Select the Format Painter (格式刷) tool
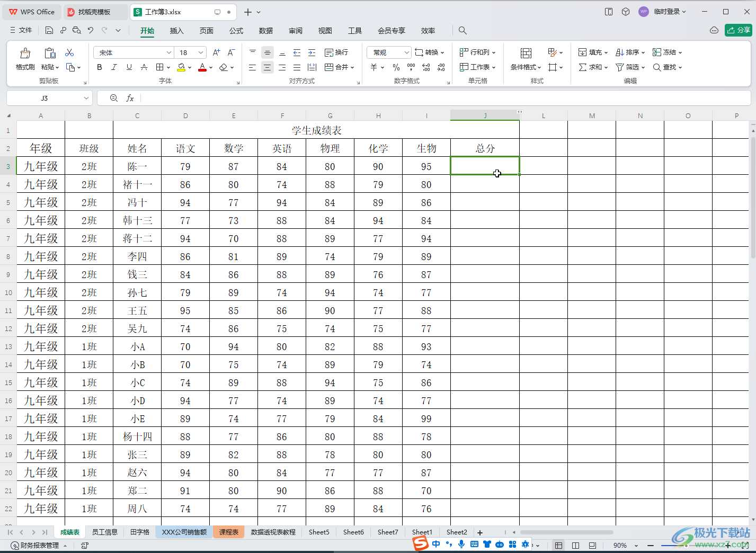The height and width of the screenshot is (553, 756). pyautogui.click(x=25, y=59)
